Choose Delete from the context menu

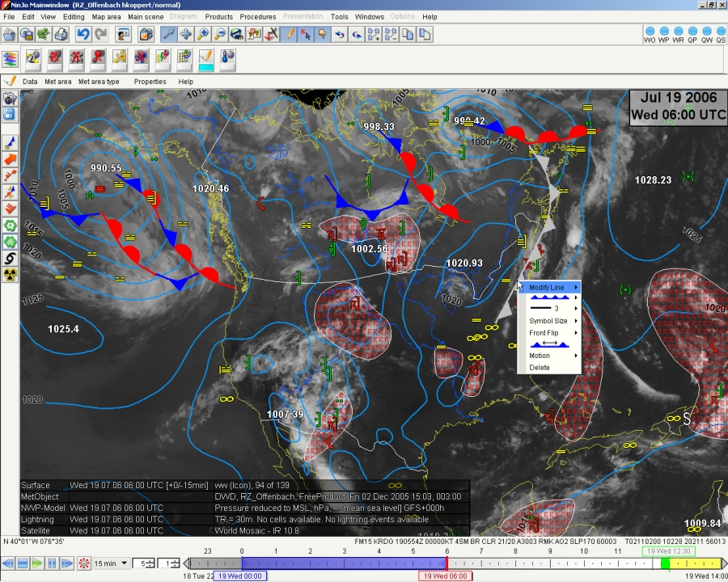point(550,368)
